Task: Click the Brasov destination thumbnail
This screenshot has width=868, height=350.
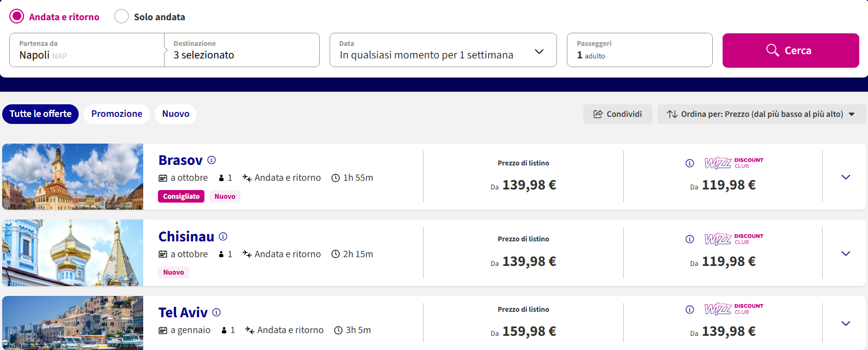Action: (73, 177)
